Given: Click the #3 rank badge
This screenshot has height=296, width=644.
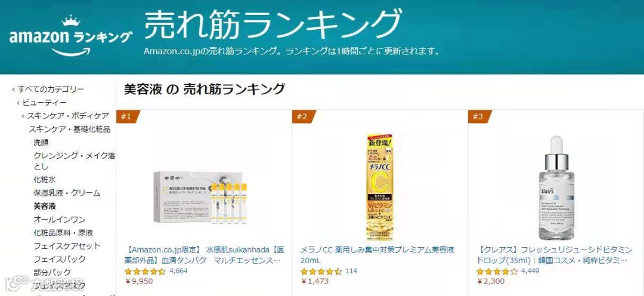Looking at the screenshot, I should [479, 117].
